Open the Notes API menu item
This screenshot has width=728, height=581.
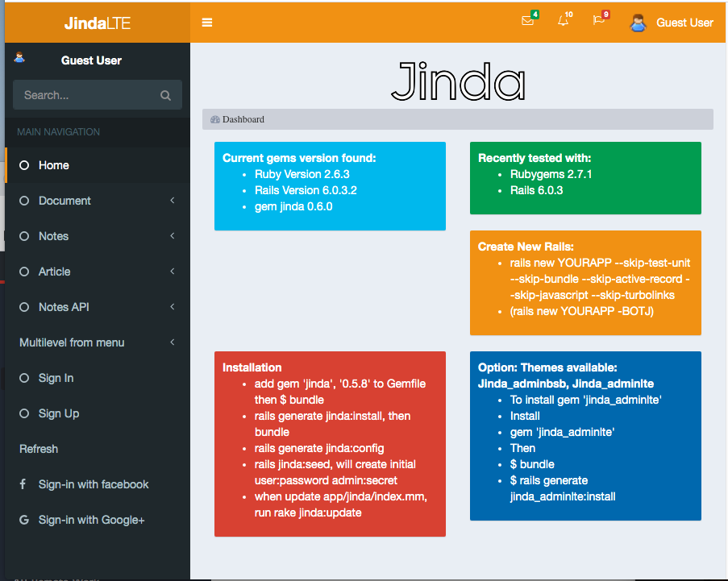98,307
